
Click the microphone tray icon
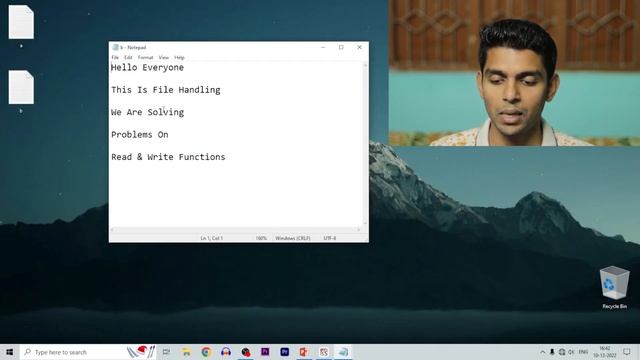click(x=552, y=352)
